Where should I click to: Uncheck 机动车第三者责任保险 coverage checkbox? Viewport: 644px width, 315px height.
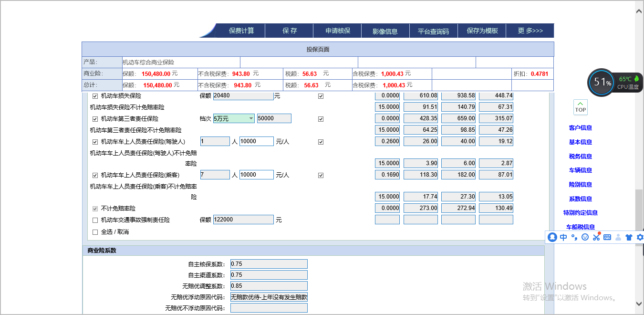95,119
